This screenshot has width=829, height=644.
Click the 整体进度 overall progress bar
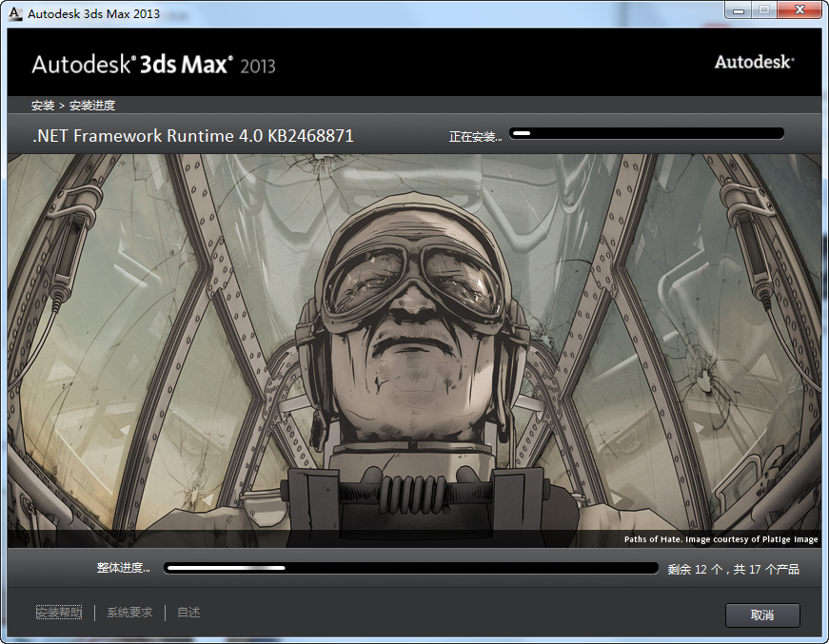(410, 568)
